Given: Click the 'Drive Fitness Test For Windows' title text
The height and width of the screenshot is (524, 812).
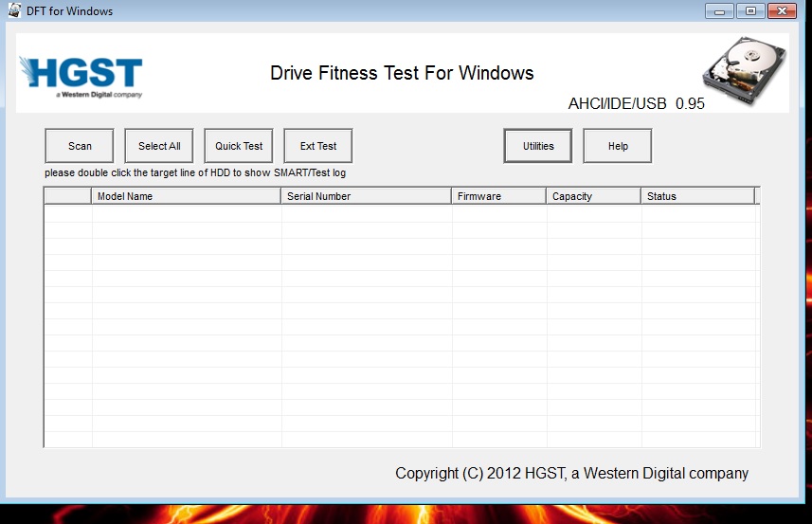Looking at the screenshot, I should pyautogui.click(x=402, y=73).
